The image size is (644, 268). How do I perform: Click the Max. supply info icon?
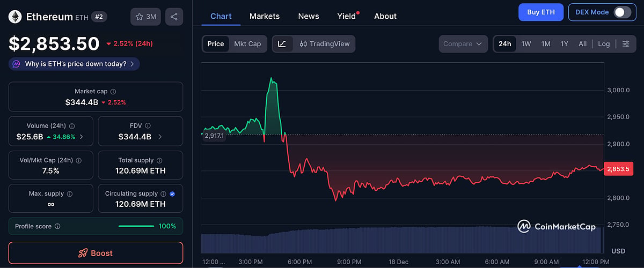tap(70, 194)
